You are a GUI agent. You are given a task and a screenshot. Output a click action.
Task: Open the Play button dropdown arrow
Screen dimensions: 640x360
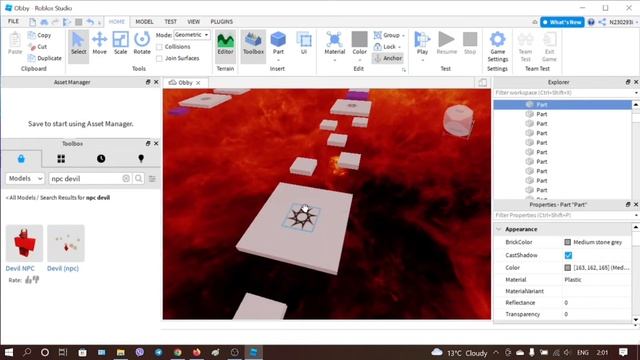pos(422,60)
